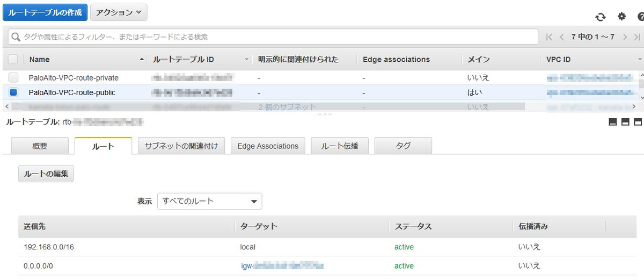Click the ターゲット column header
Viewport: 644px width, 280px height.
[x=259, y=226]
